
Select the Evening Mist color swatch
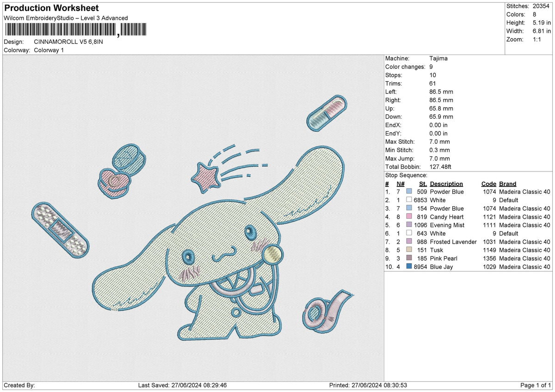pos(409,225)
